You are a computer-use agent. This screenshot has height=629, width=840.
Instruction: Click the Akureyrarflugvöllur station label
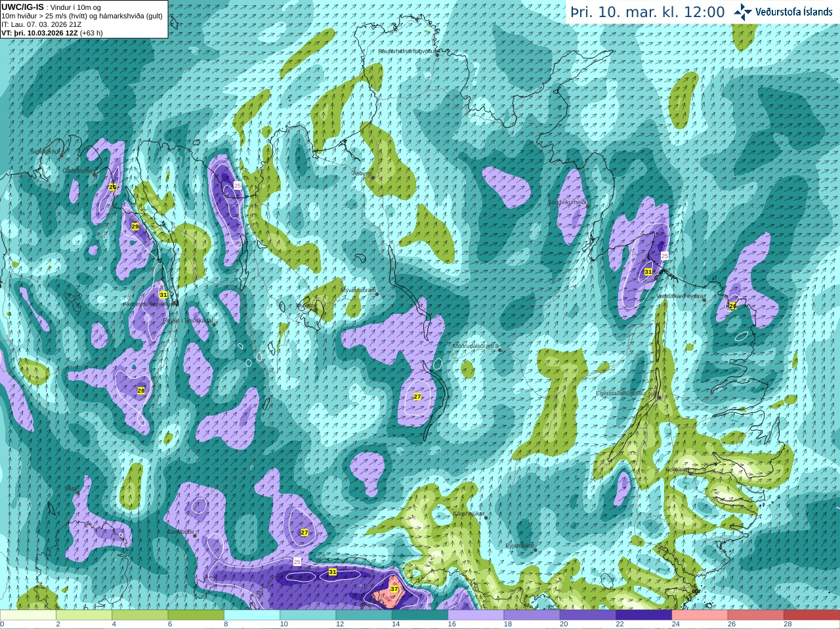click(x=150, y=304)
